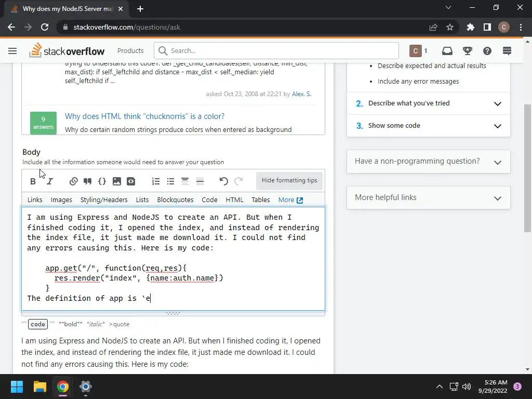The height and width of the screenshot is (399, 532).
Task: Open the help center question icon
Action: (487, 51)
